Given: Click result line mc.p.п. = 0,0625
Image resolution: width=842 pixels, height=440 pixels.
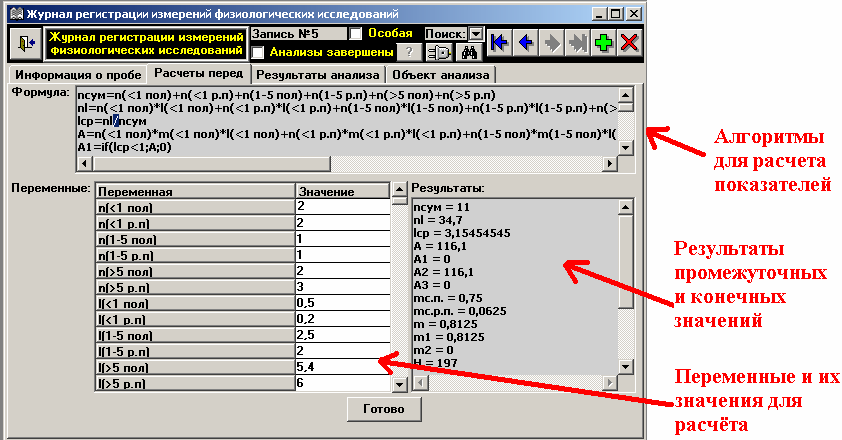Looking at the screenshot, I should (x=460, y=311).
